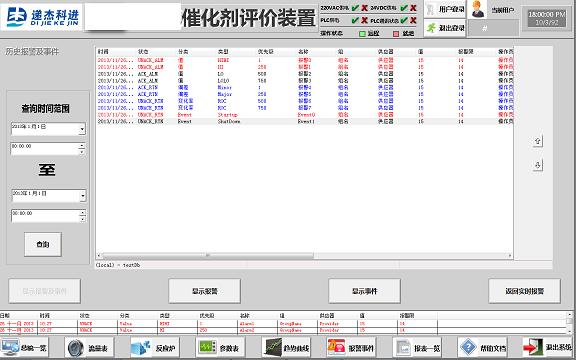Select the blue ACK_RTN row with Minor type
This screenshot has width=576, height=360.
(x=305, y=87)
